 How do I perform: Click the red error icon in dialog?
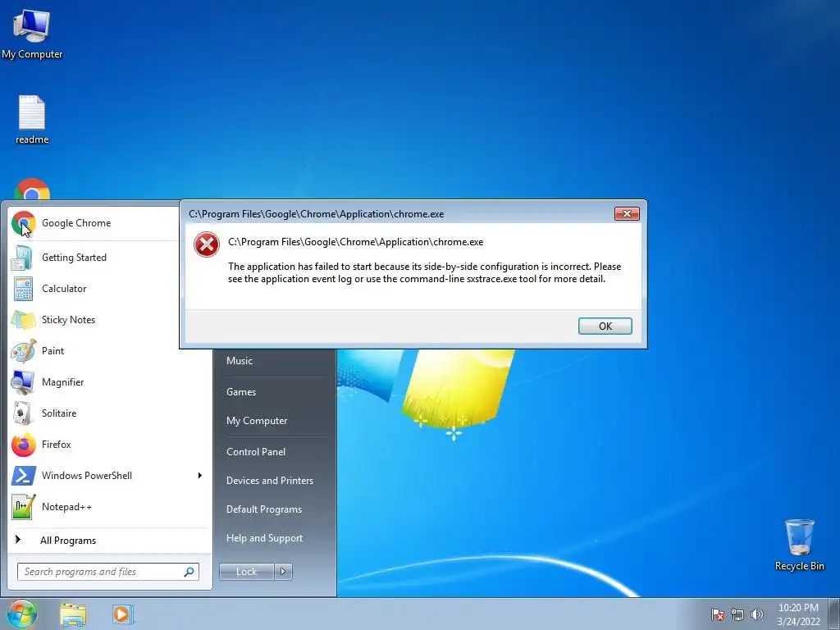207,244
